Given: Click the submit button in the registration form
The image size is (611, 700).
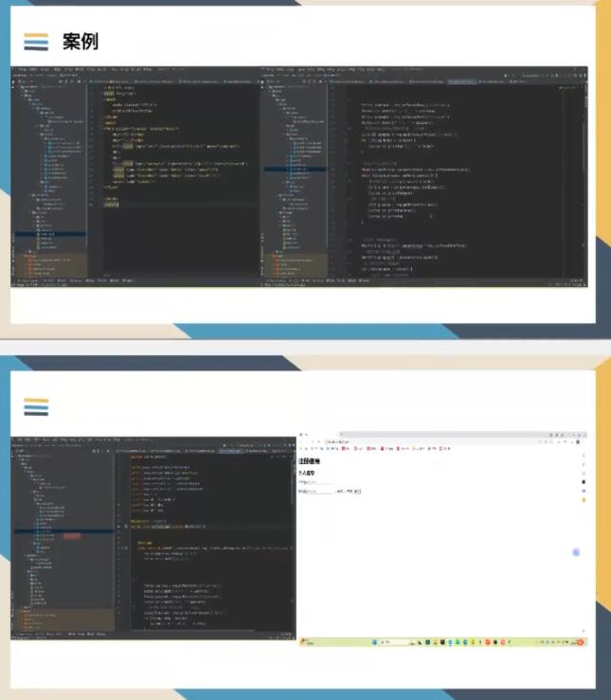Looking at the screenshot, I should (x=358, y=492).
